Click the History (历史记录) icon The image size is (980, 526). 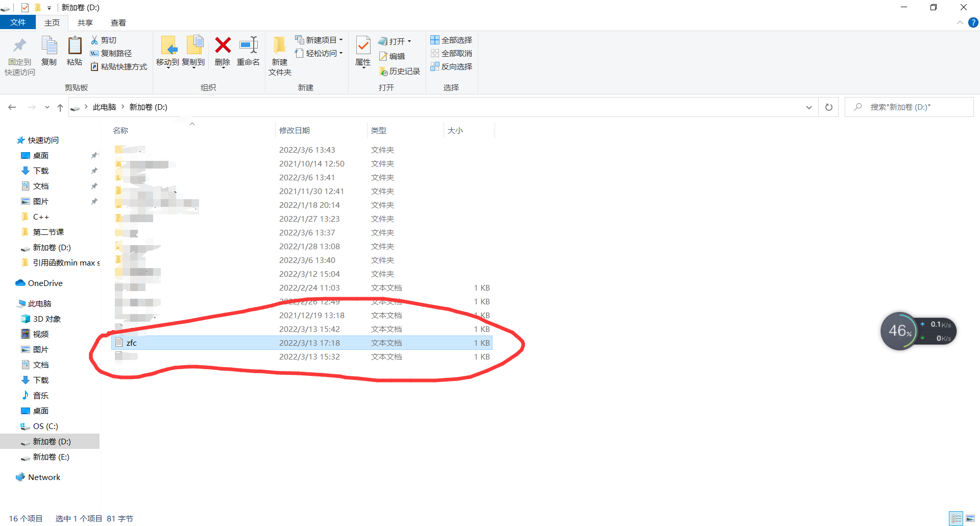tap(383, 71)
